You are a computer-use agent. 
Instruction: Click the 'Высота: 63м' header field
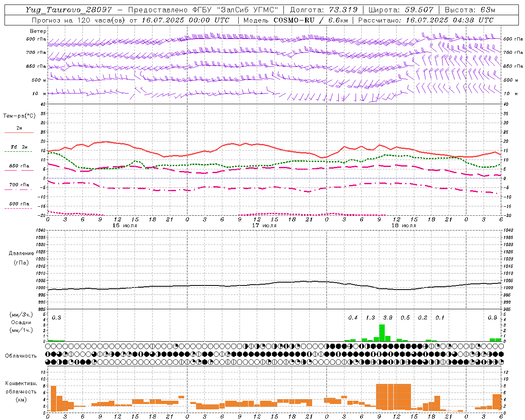[470, 10]
